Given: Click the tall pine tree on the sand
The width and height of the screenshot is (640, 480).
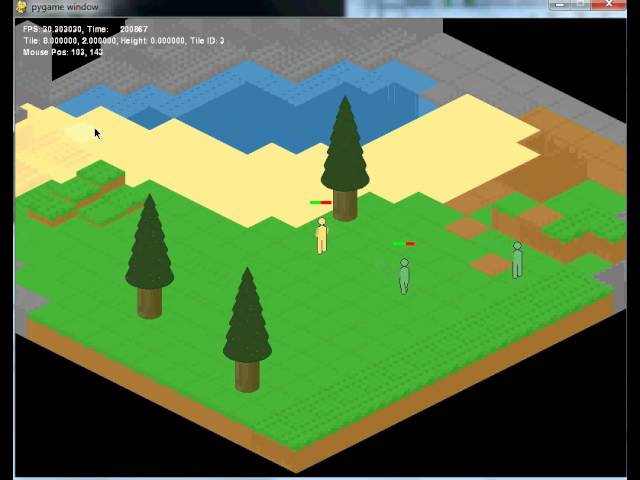Looking at the screenshot, I should (345, 159).
